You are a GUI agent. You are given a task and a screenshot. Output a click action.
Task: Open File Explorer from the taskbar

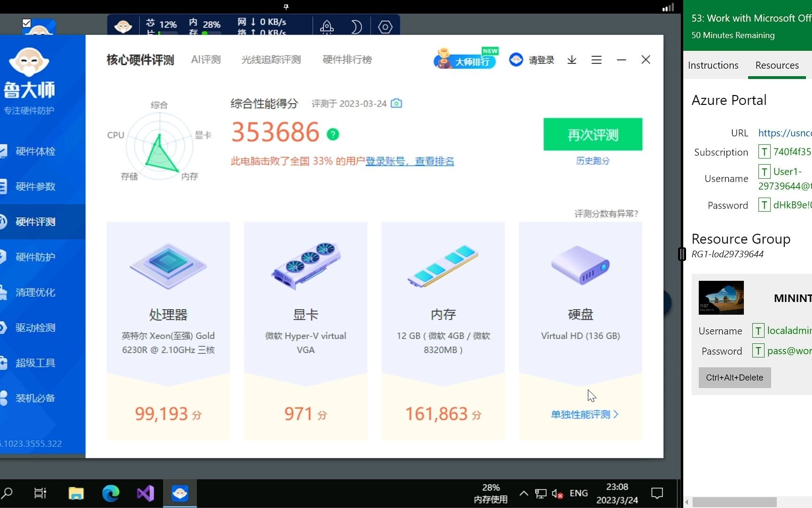[x=76, y=493]
